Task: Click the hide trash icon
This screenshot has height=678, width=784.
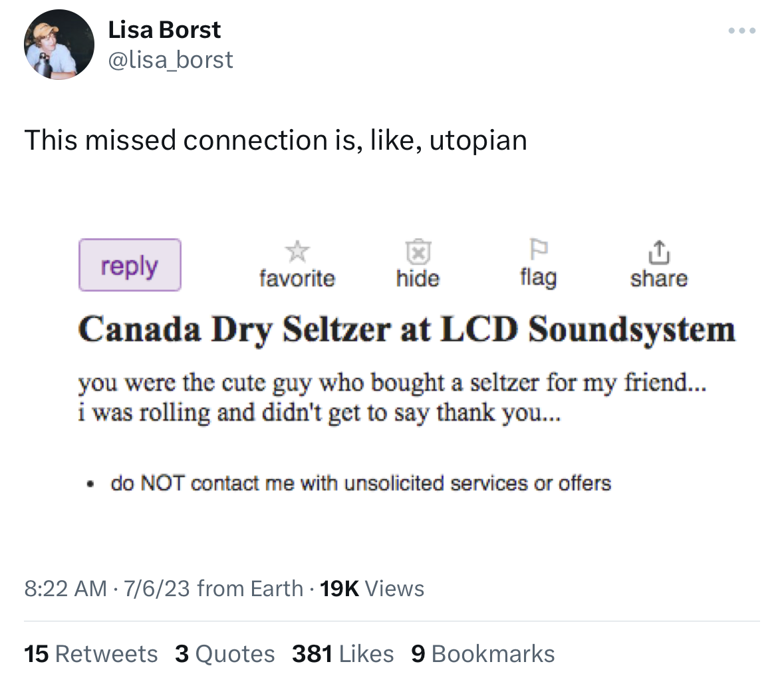Action: coord(418,252)
